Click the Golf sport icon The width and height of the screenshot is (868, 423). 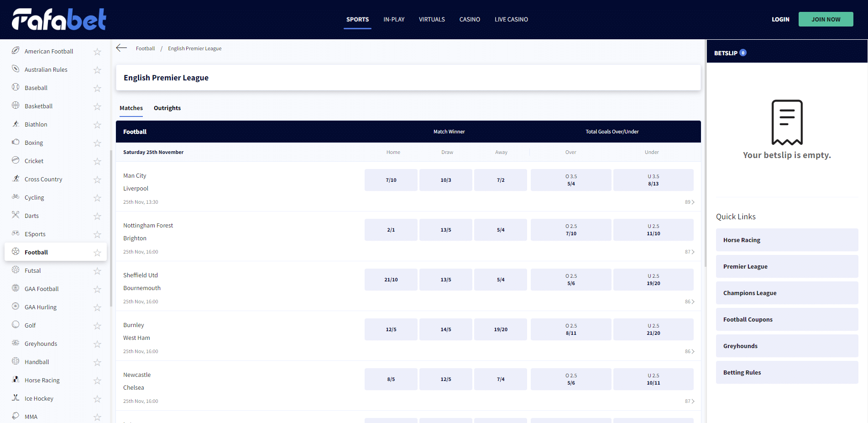[x=16, y=325]
